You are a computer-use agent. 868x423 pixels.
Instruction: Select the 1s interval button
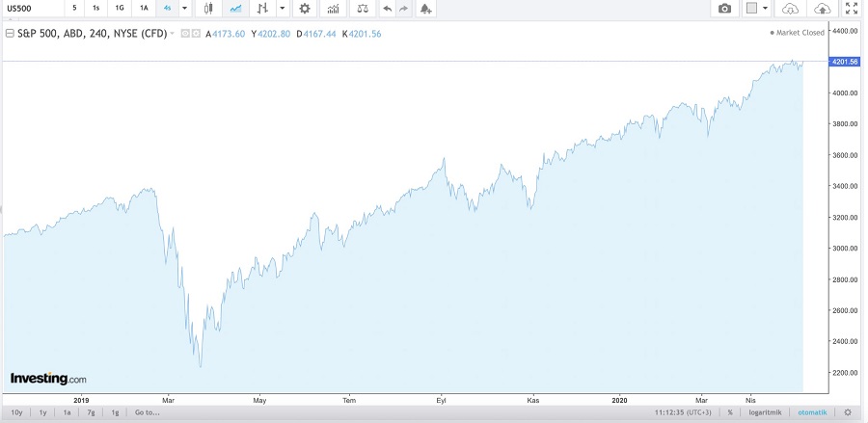click(96, 9)
